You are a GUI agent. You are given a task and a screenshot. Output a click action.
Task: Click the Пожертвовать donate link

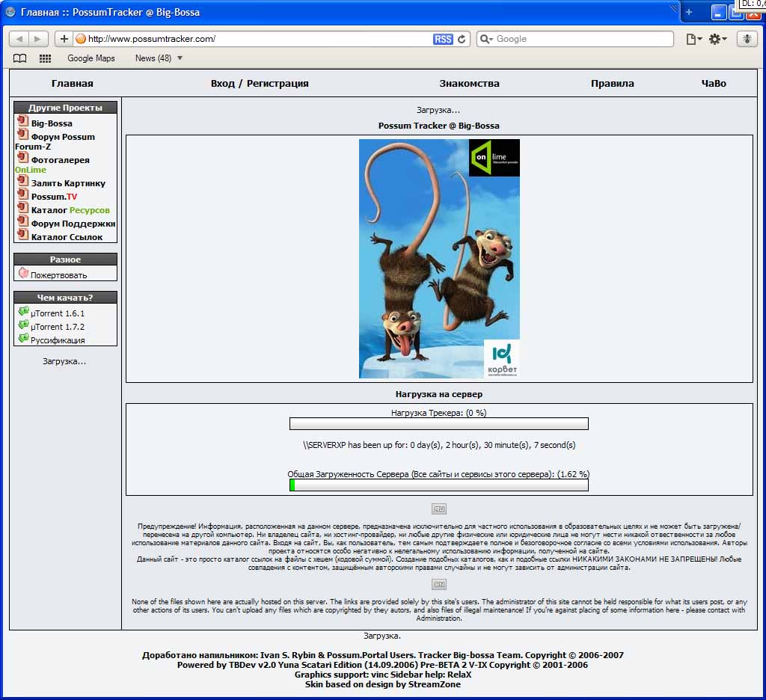coord(58,275)
